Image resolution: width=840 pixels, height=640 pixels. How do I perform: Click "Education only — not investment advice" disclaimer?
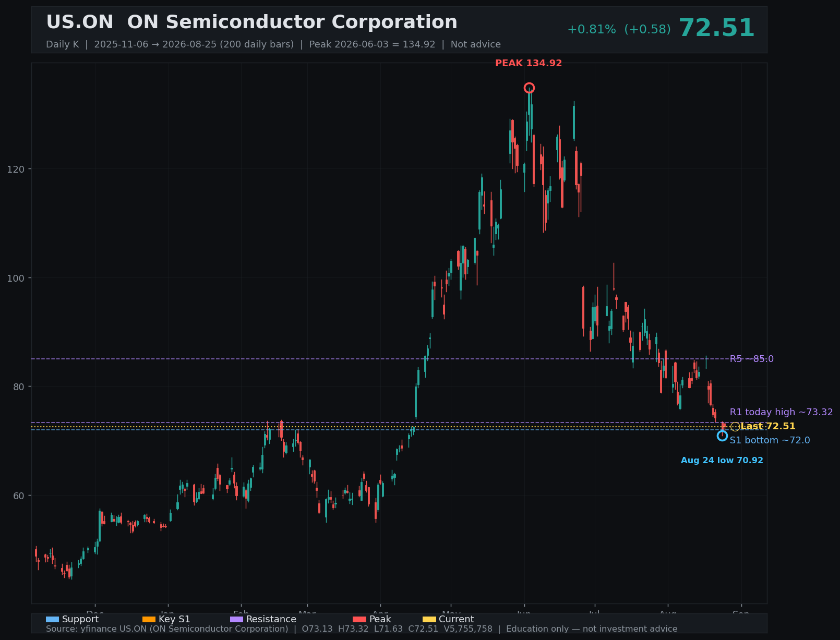tap(592, 629)
